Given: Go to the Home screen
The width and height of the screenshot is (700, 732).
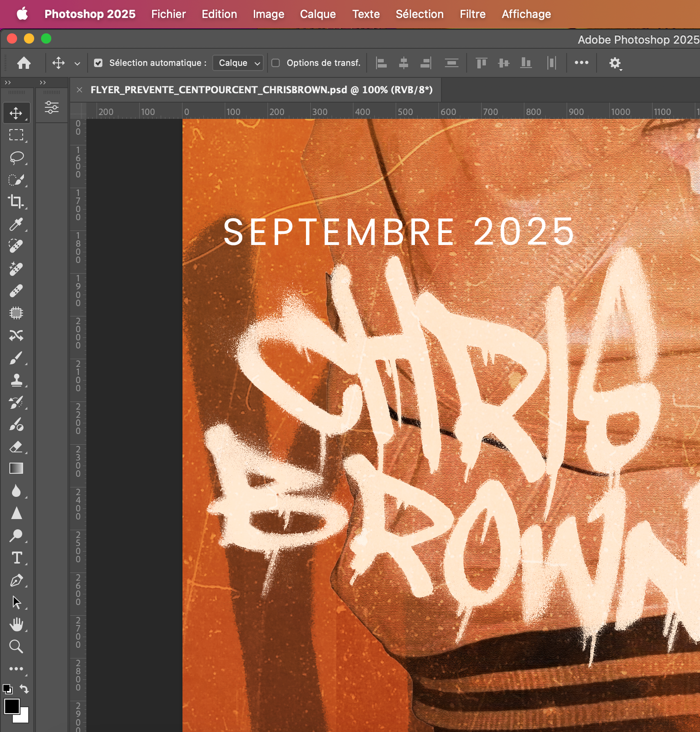Looking at the screenshot, I should click(x=24, y=63).
